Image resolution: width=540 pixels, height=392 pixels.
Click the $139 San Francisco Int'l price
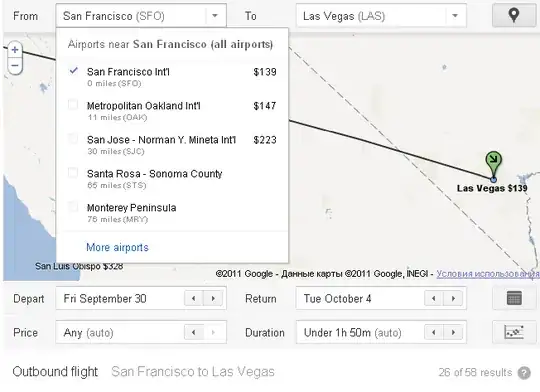(265, 72)
